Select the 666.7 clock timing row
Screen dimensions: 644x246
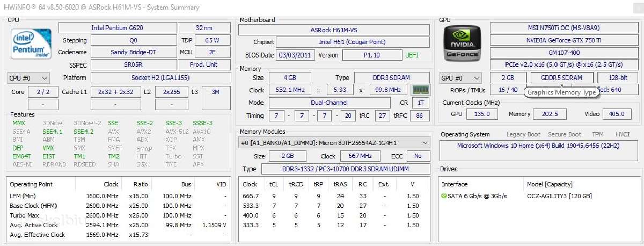[x=334, y=196]
